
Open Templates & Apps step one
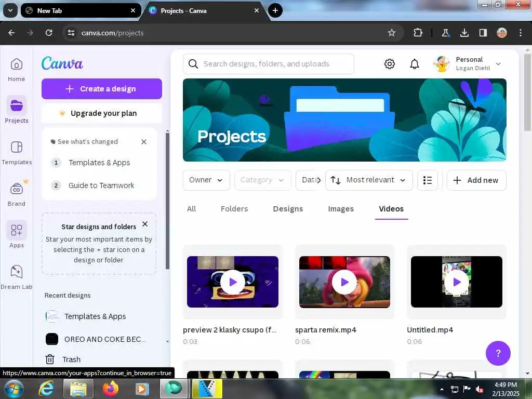tap(99, 163)
